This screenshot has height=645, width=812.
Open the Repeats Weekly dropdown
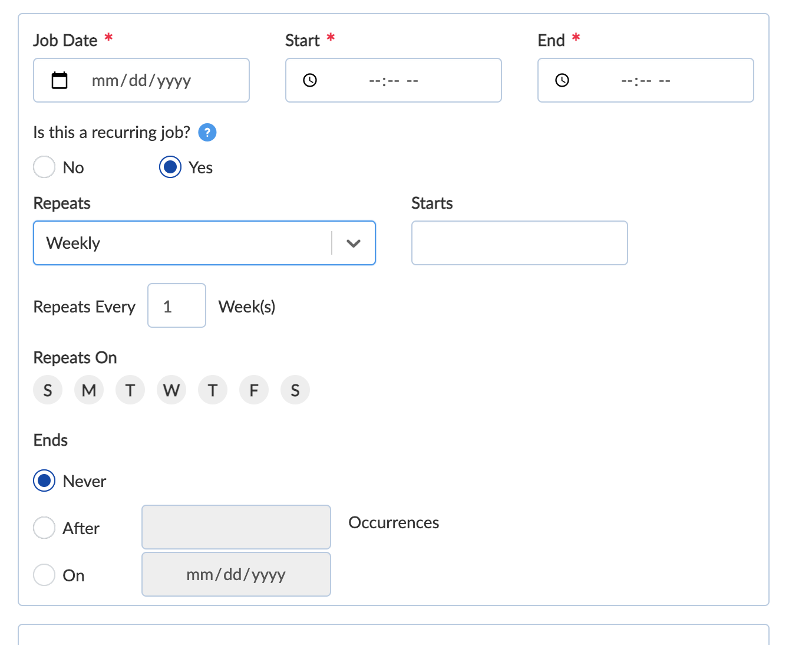point(204,243)
